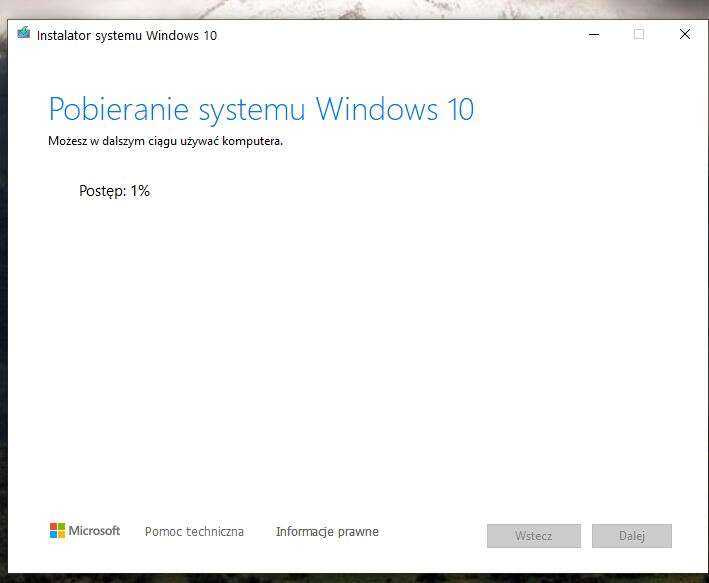Image resolution: width=709 pixels, height=583 pixels.
Task: Click the desktop strip left of the window
Action: (x=5, y=300)
